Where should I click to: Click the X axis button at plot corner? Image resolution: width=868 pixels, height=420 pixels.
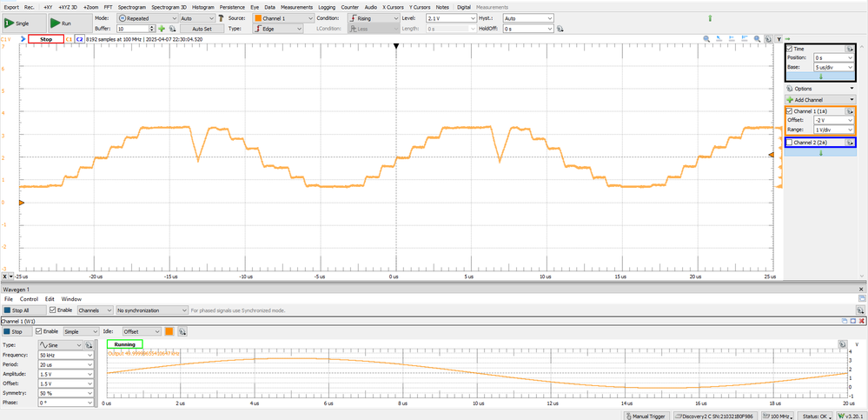coord(5,276)
